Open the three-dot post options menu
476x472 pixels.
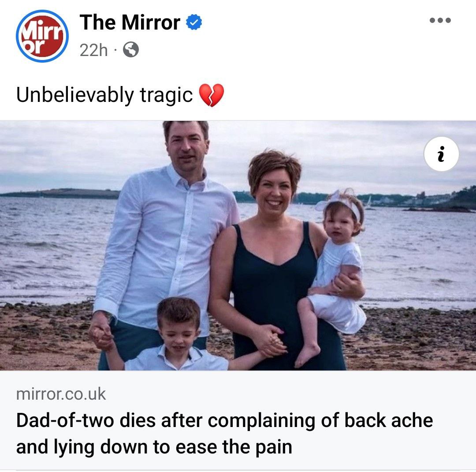440,20
